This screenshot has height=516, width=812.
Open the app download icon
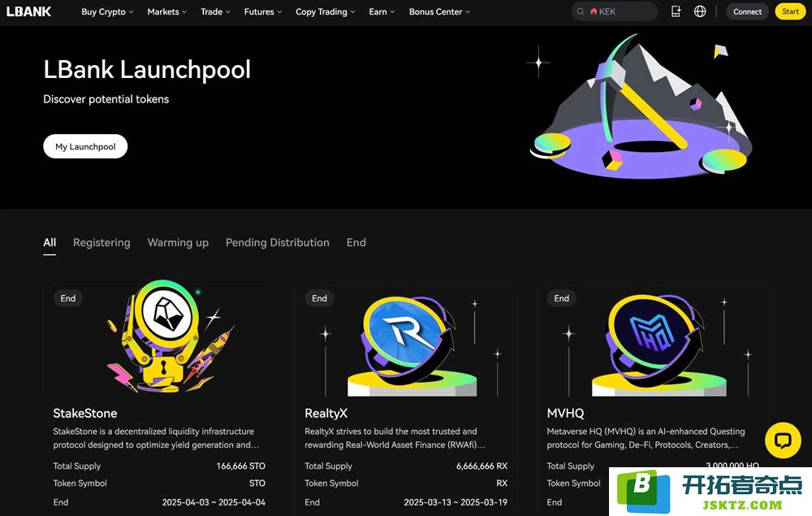click(x=676, y=11)
